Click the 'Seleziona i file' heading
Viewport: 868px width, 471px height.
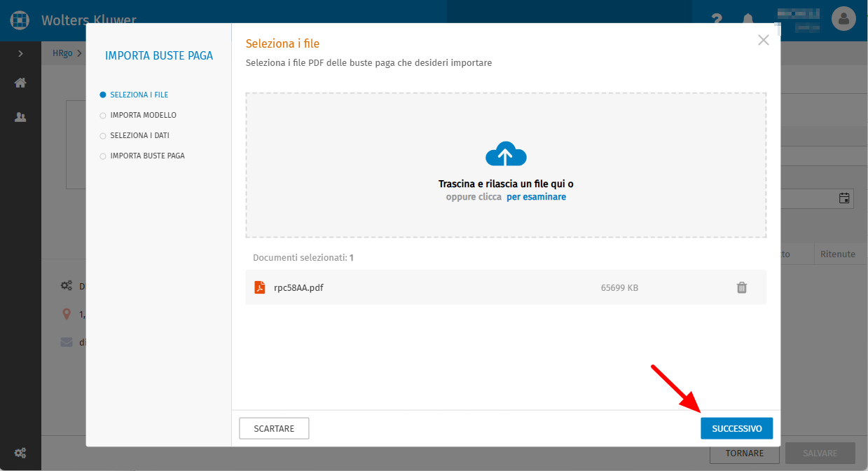282,43
